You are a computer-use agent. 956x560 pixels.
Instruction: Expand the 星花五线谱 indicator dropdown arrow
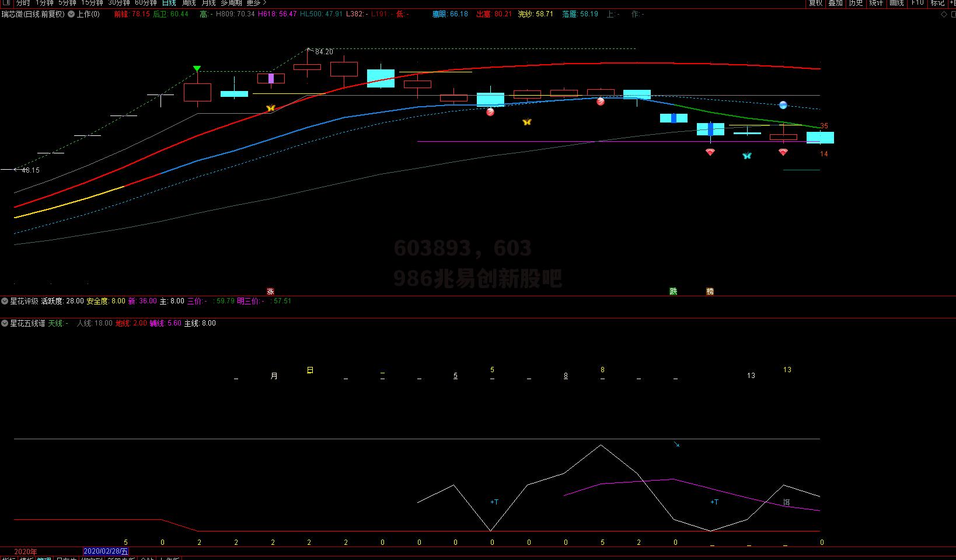coord(5,323)
